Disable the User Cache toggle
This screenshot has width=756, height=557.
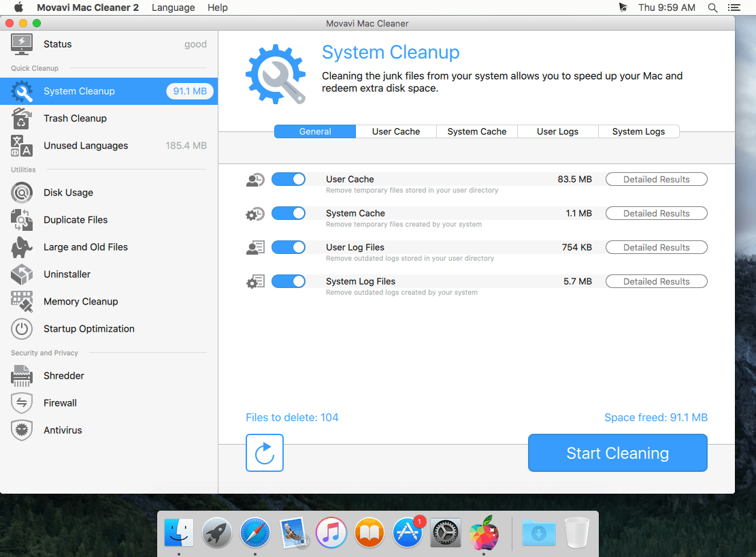click(289, 180)
